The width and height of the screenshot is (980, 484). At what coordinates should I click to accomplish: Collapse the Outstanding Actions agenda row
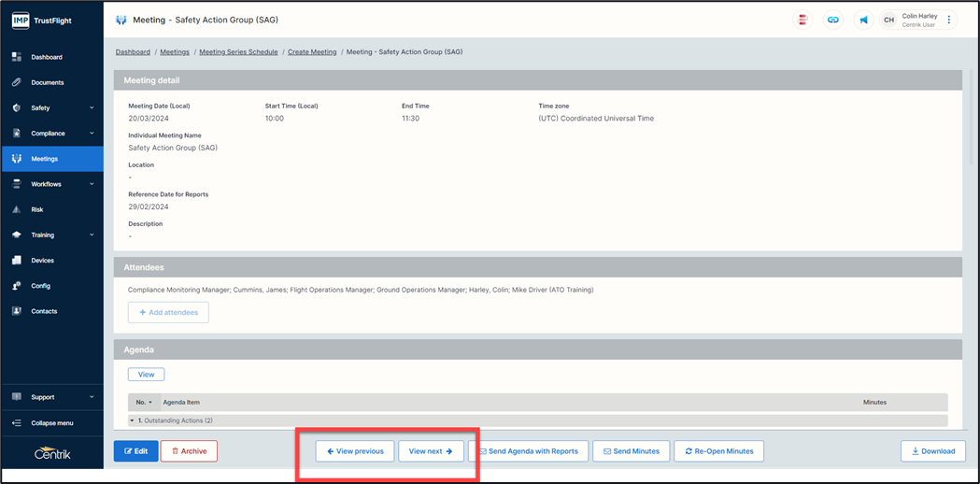coord(134,420)
